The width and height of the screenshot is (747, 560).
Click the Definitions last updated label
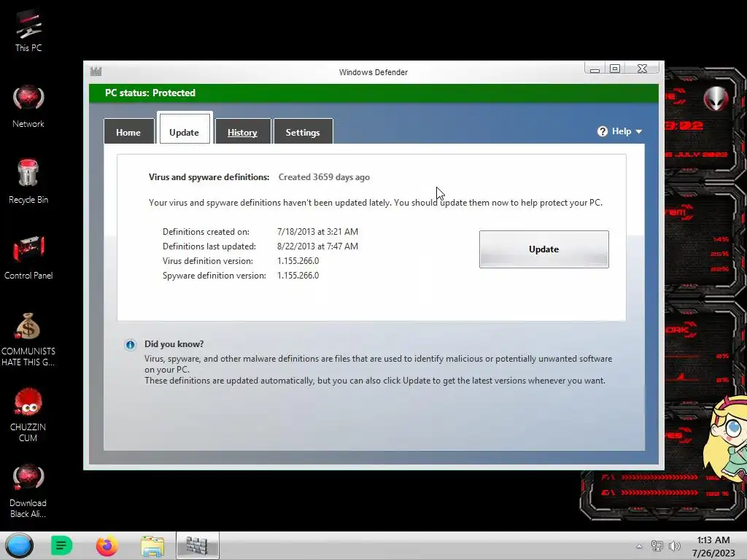pyautogui.click(x=209, y=246)
